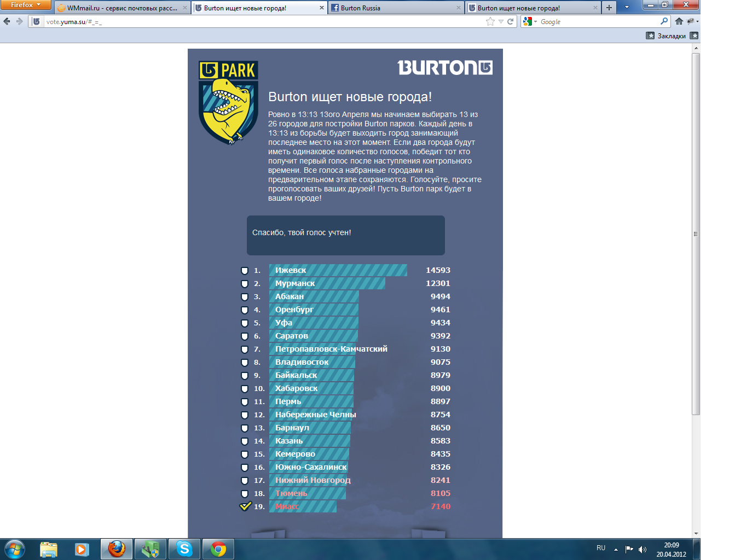The height and width of the screenshot is (560, 729).
Task: Open the list-all-tabs dropdown arrow
Action: (x=627, y=8)
